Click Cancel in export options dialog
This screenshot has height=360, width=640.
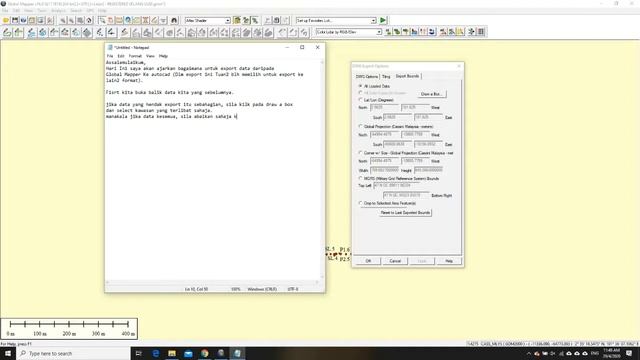tap(395, 261)
